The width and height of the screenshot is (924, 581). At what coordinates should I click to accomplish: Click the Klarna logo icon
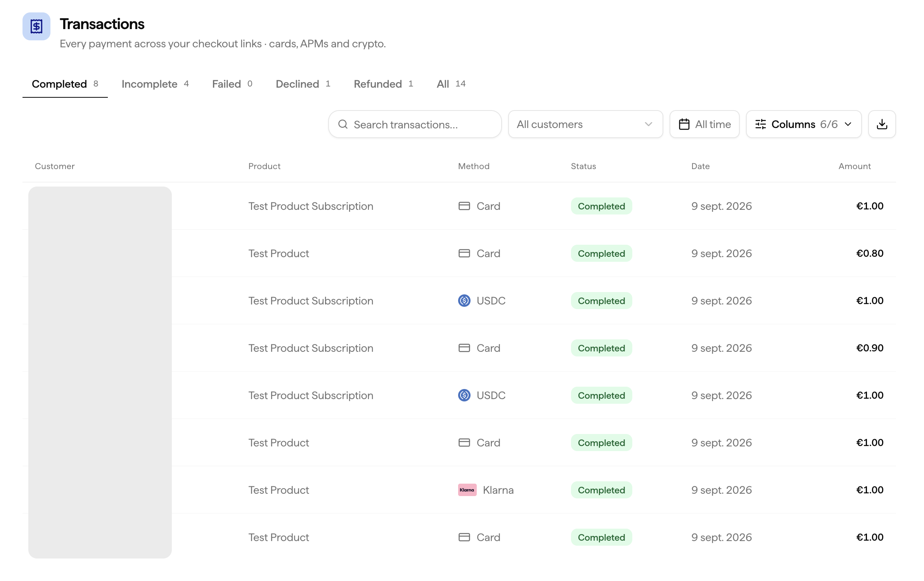coord(467,490)
